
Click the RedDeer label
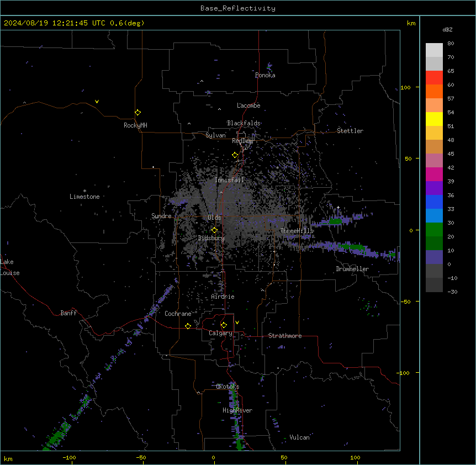click(x=243, y=140)
